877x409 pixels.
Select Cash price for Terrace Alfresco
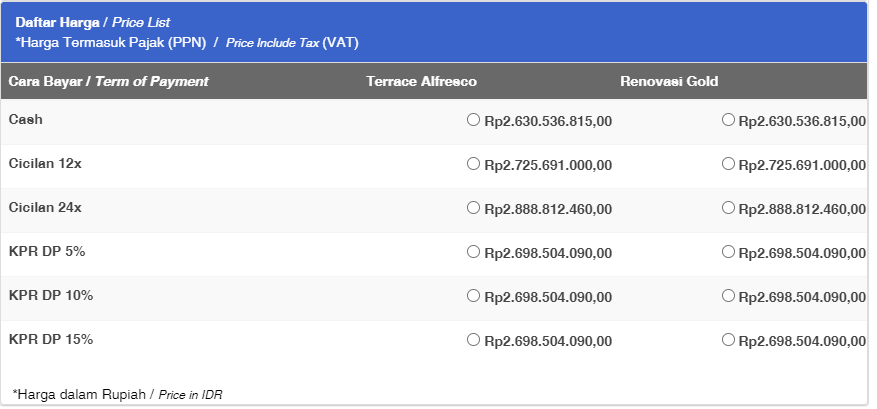473,120
